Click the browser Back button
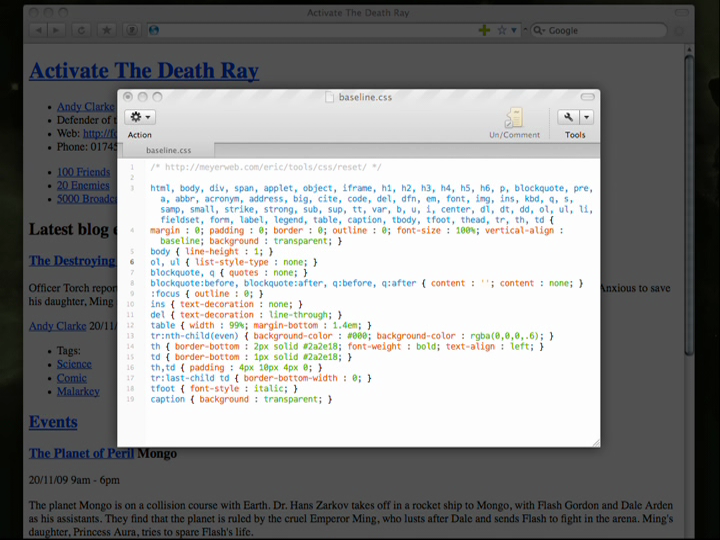The height and width of the screenshot is (540, 720). click(x=39, y=30)
